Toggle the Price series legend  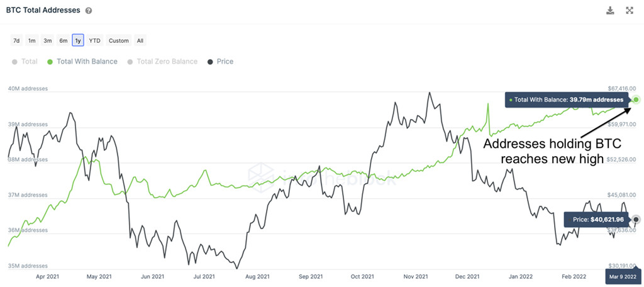(220, 62)
